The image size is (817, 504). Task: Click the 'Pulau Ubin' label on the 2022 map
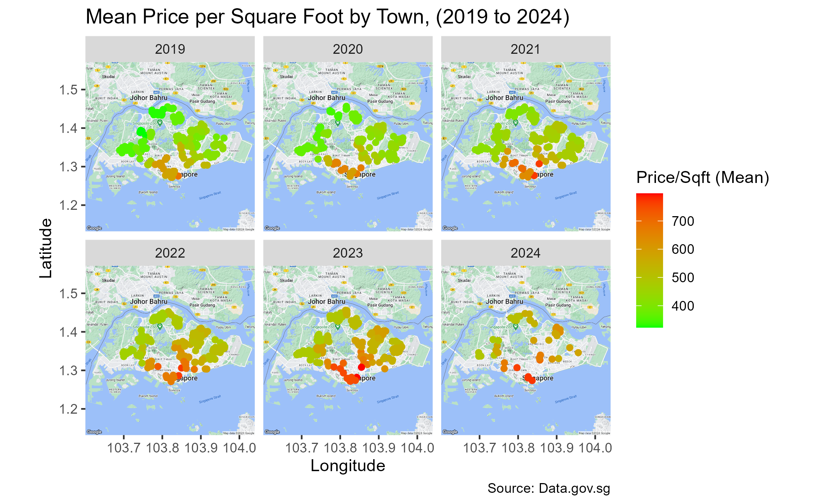click(x=223, y=327)
